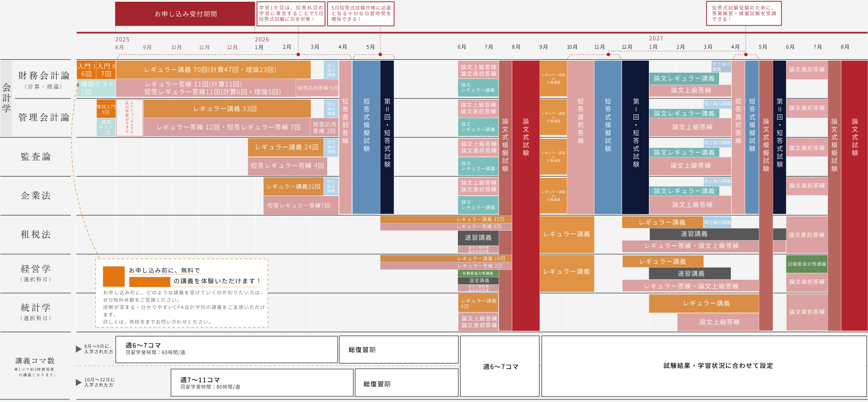Select the 租税法 subject label

36,235
